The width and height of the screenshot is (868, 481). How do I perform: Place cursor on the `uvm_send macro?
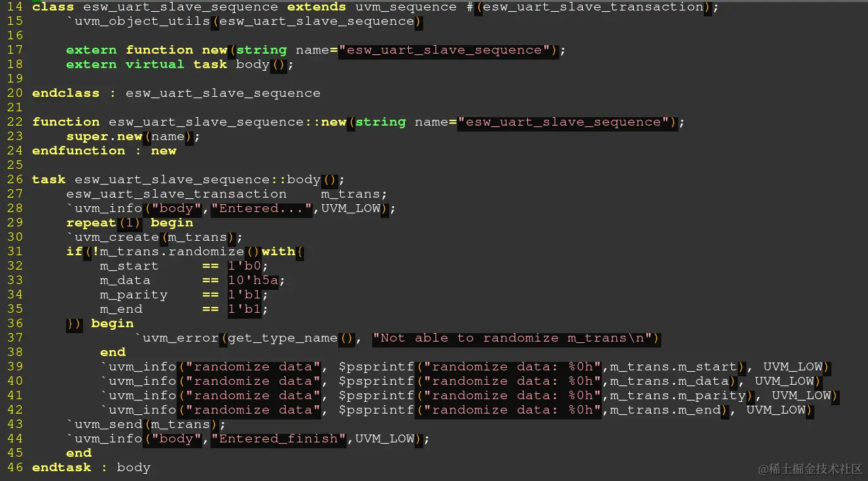(x=104, y=424)
